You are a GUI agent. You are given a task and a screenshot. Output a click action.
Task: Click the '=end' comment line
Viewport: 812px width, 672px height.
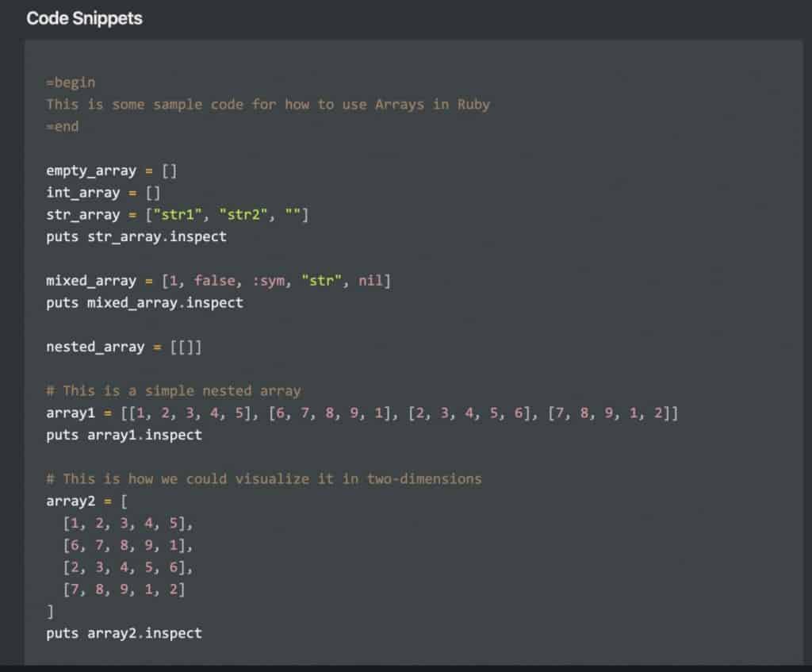(62, 126)
